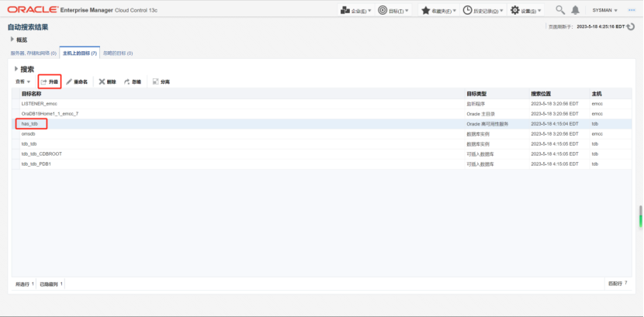Click the page refresh arrow icon

coord(632,26)
